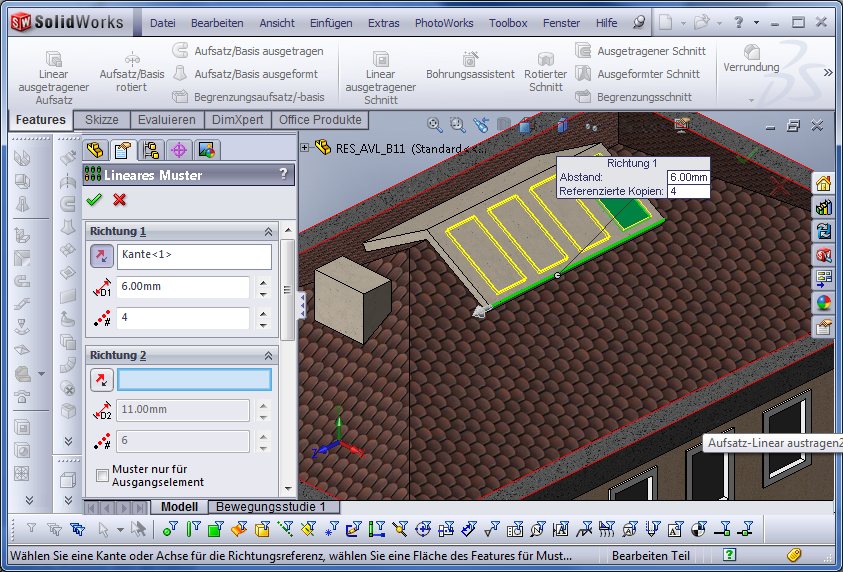The image size is (843, 572).
Task: Click the green checkmark to accept pattern
Action: pos(95,199)
